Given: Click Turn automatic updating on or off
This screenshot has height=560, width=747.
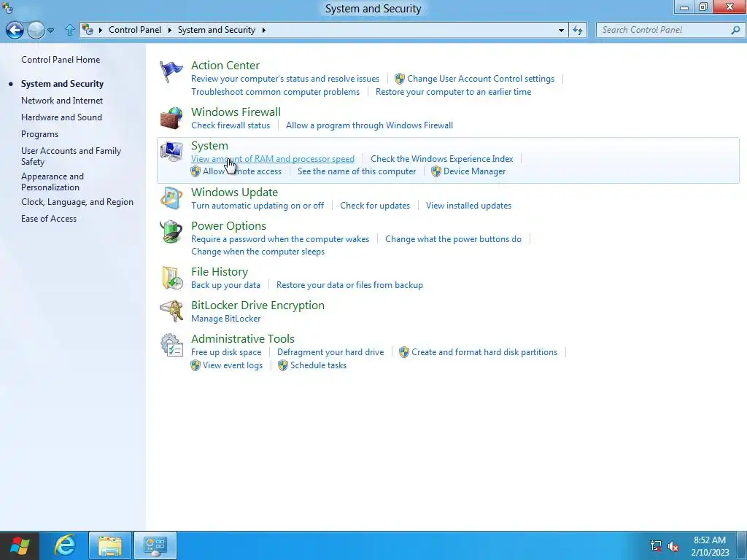Looking at the screenshot, I should pyautogui.click(x=258, y=205).
